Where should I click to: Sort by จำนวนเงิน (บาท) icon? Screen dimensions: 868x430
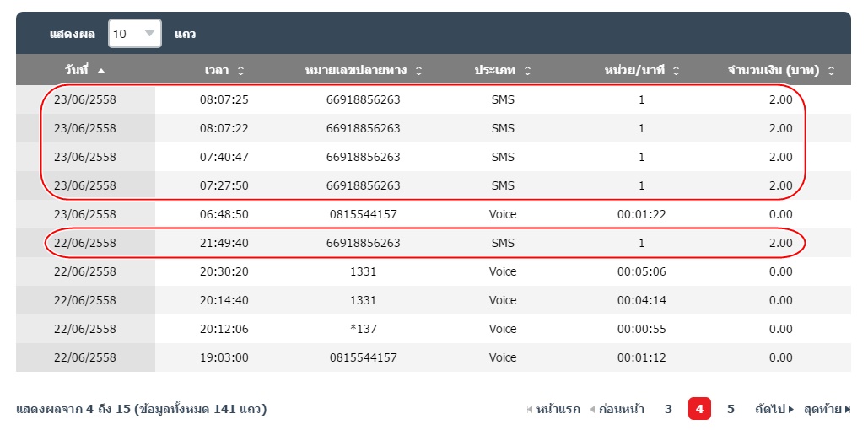[x=832, y=71]
